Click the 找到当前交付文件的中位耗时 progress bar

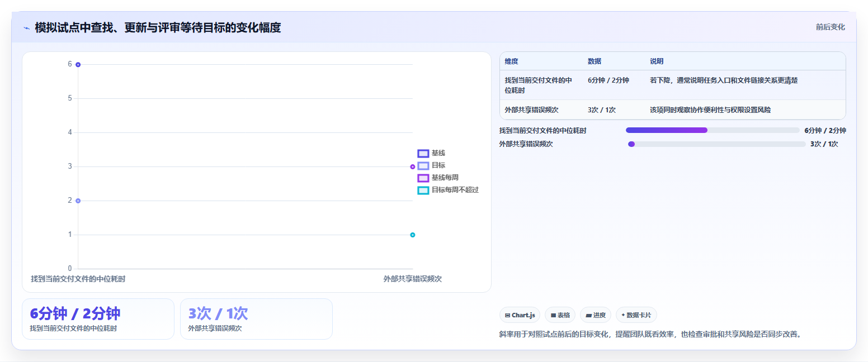713,130
